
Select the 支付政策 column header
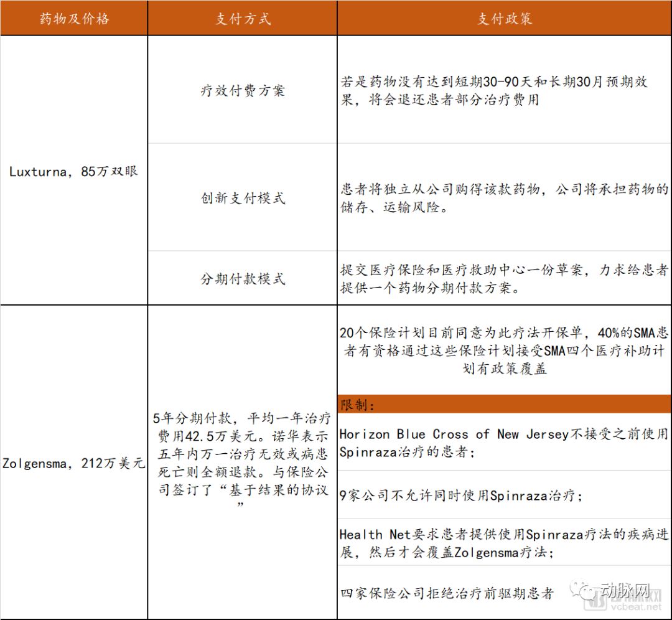coord(504,19)
